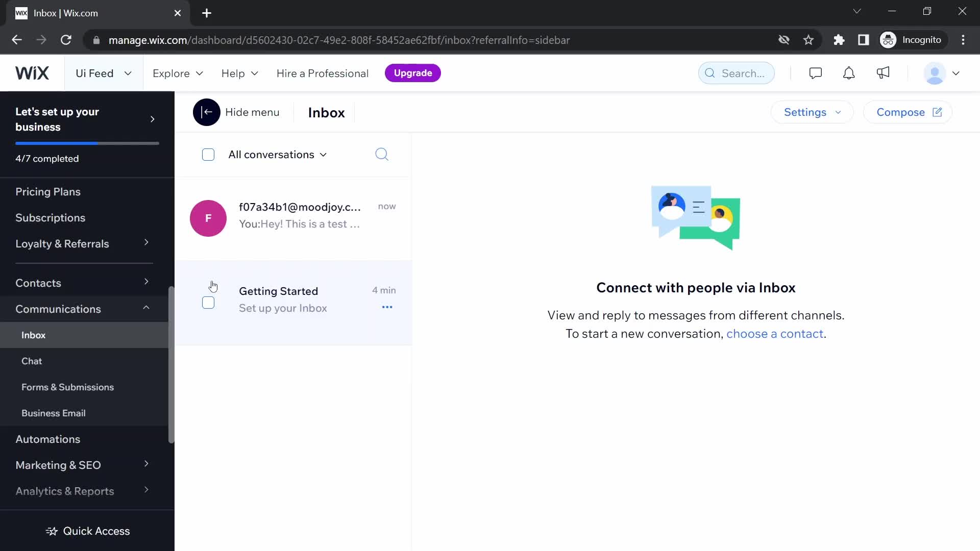Open a new browser tab
Viewport: 980px width, 551px height.
(206, 13)
